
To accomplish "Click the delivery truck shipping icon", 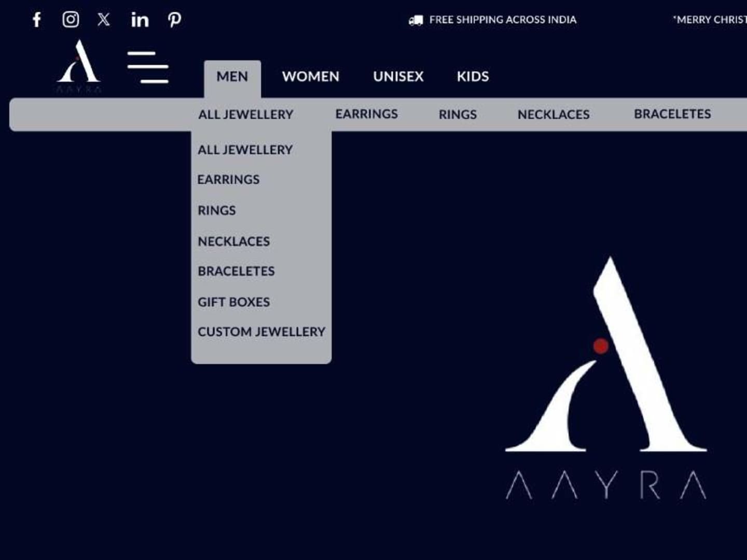I will [x=416, y=20].
